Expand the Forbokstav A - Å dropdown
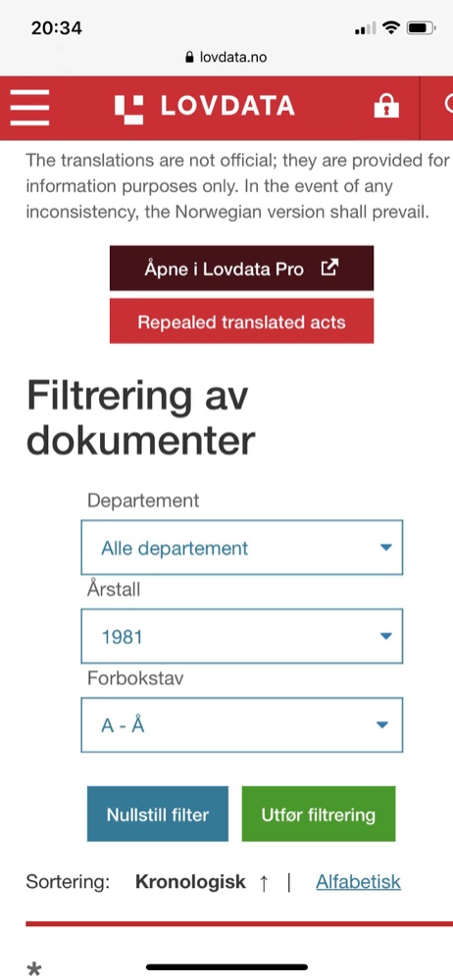The image size is (453, 980). [x=241, y=725]
